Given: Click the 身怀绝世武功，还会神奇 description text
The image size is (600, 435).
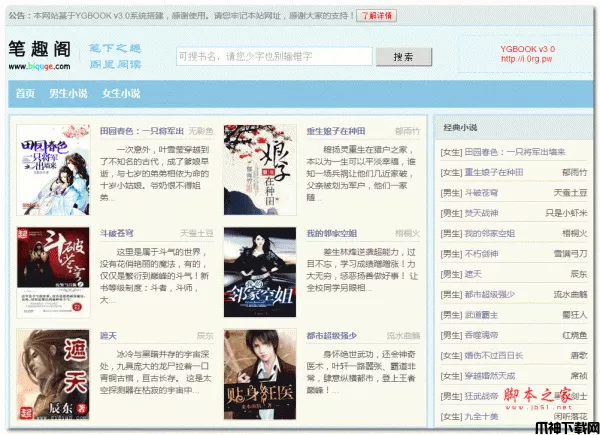Looking at the screenshot, I should pyautogui.click(x=369, y=354).
